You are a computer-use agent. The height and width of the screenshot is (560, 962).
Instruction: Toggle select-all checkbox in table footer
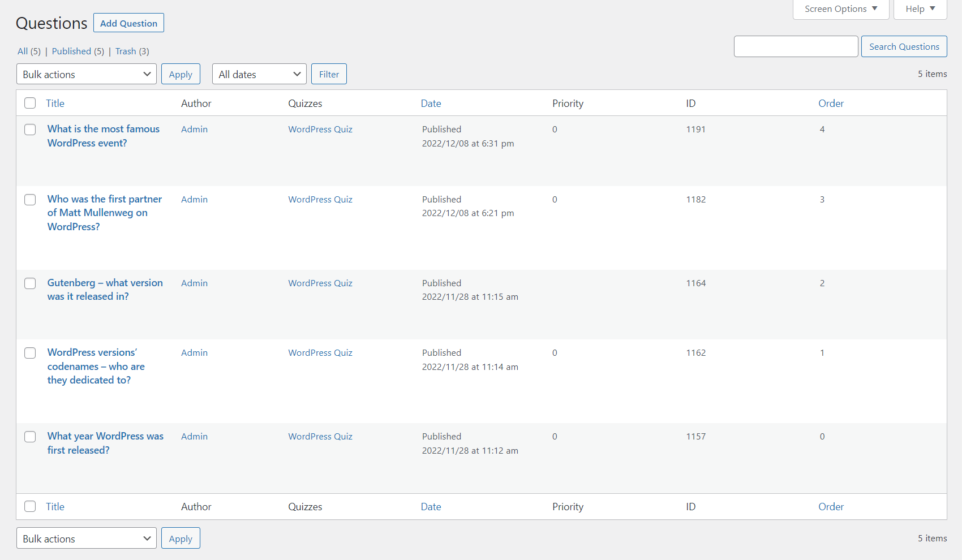pyautogui.click(x=30, y=506)
